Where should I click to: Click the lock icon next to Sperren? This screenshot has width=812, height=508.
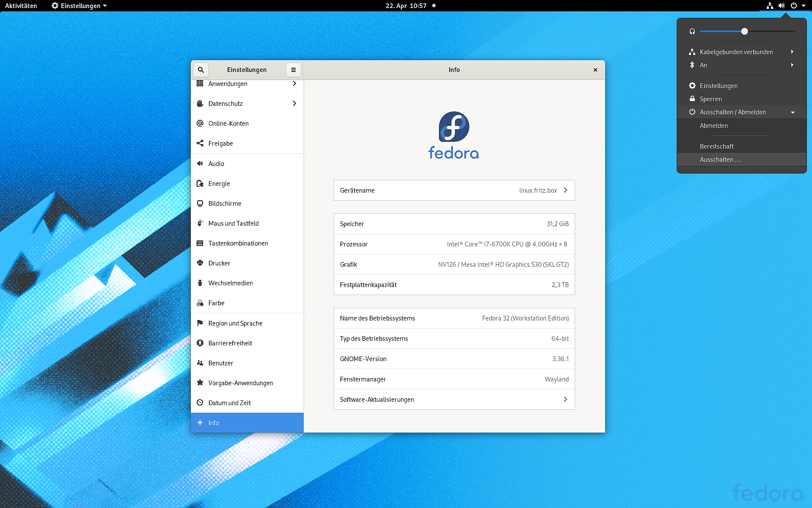click(692, 99)
